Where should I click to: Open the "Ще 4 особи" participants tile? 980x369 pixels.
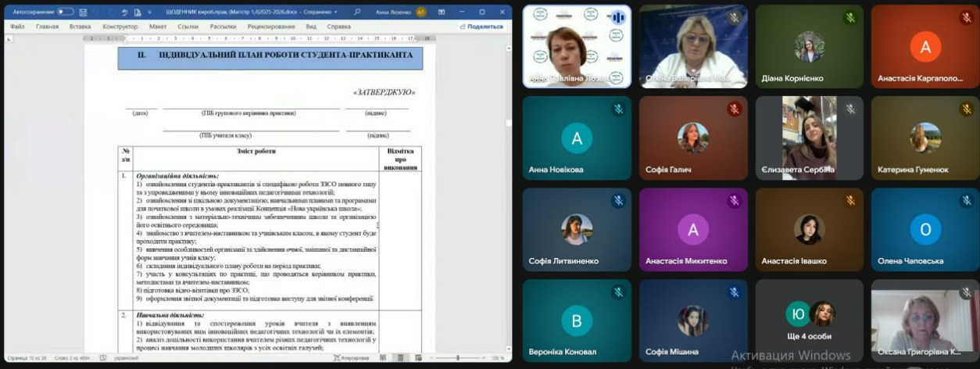click(809, 321)
